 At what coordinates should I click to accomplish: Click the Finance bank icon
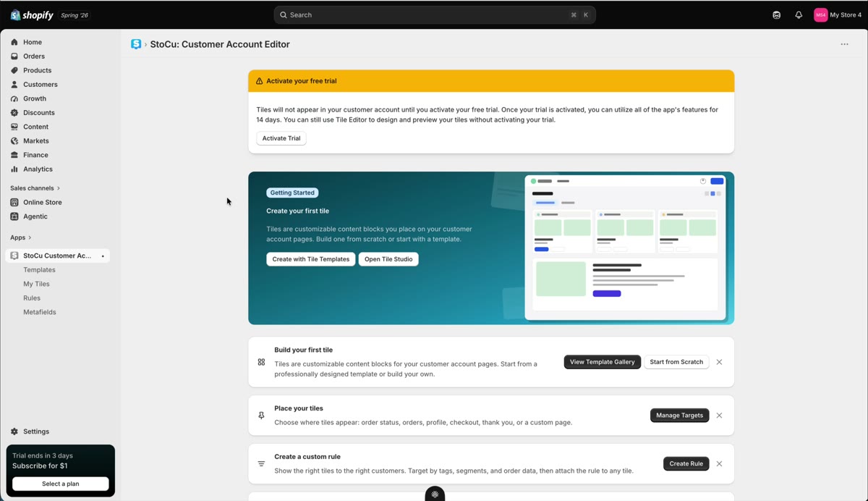pyautogui.click(x=14, y=155)
